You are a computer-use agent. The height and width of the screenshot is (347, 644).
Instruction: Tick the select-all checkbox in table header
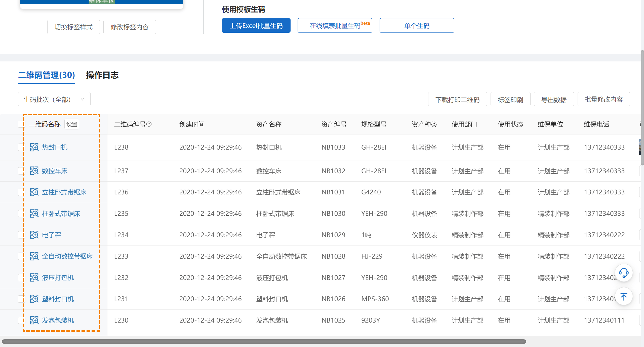click(21, 124)
